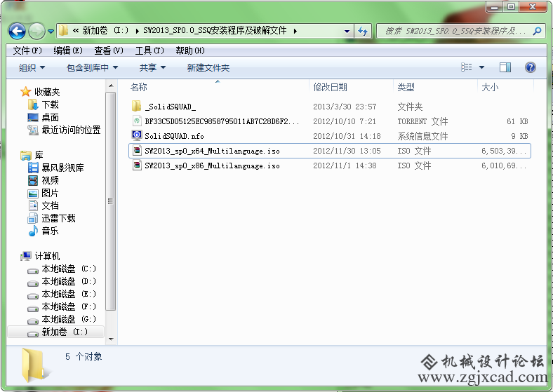The height and width of the screenshot is (392, 553).
Task: Open the 文件(F) menu
Action: tap(27, 50)
